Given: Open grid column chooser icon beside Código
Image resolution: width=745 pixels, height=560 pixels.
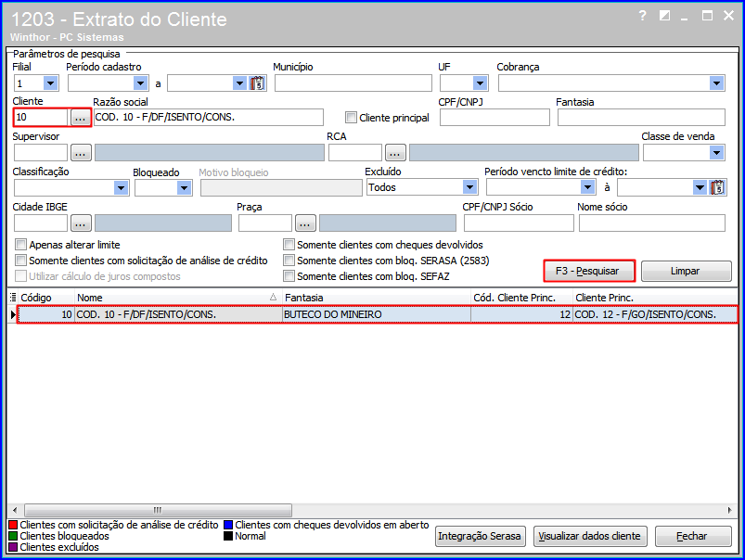Looking at the screenshot, I should click(x=13, y=298).
